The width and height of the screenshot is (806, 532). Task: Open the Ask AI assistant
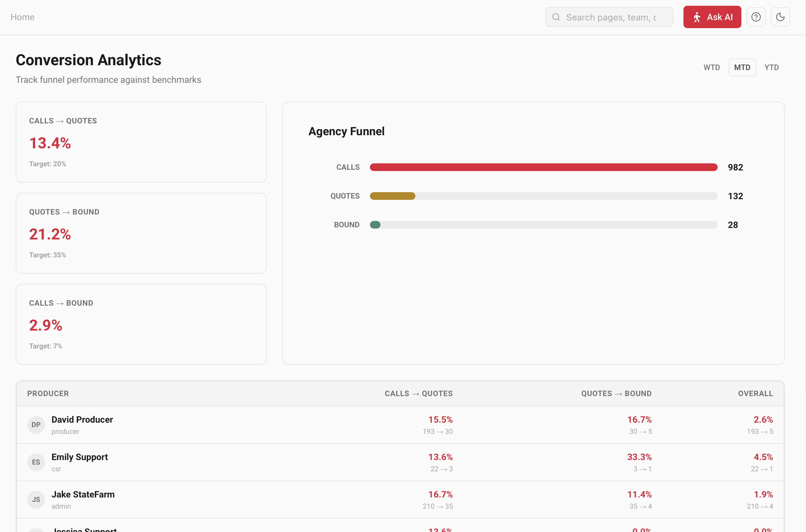pyautogui.click(x=712, y=17)
